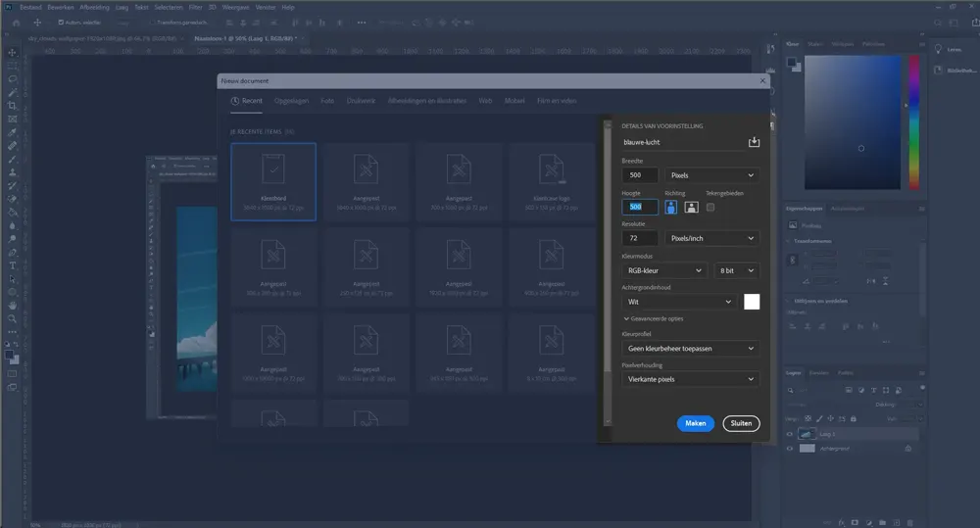Save the document preset icon beside blauwe-lucht

754,142
